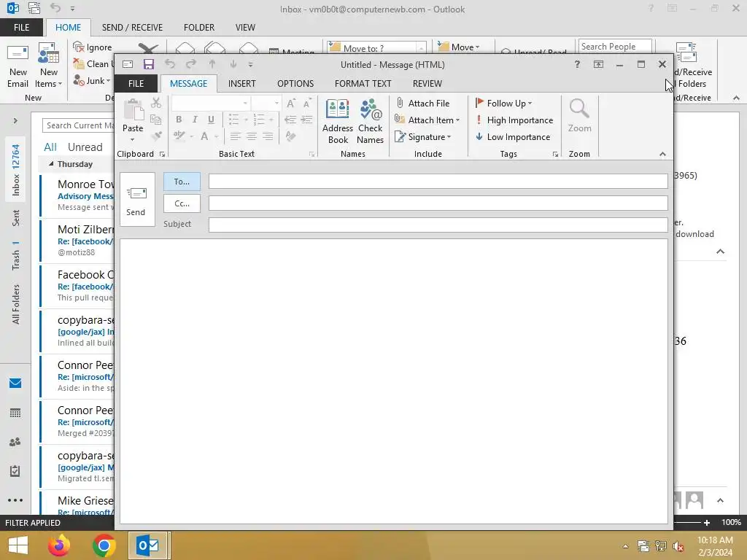Switch to the INSERT ribbon tab
This screenshot has height=560, width=747.
click(x=242, y=83)
